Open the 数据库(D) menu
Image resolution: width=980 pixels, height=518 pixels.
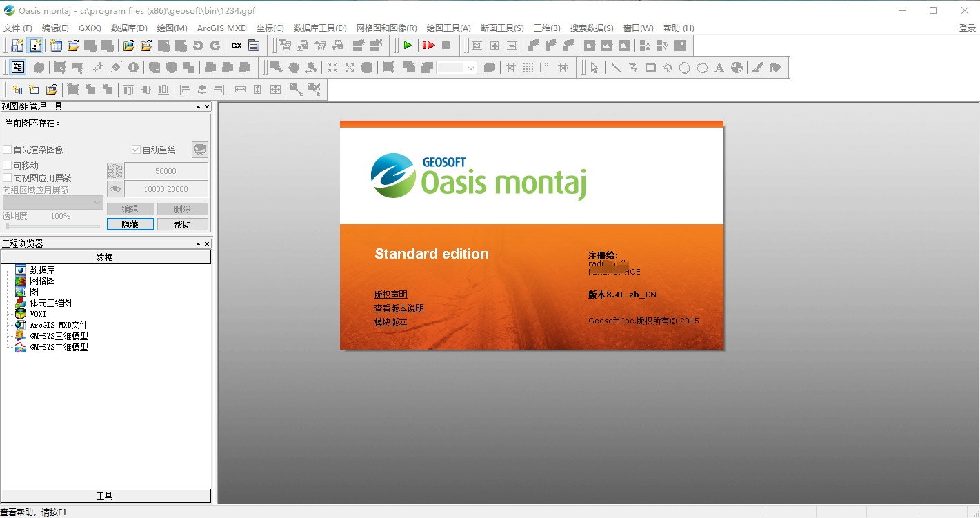129,28
